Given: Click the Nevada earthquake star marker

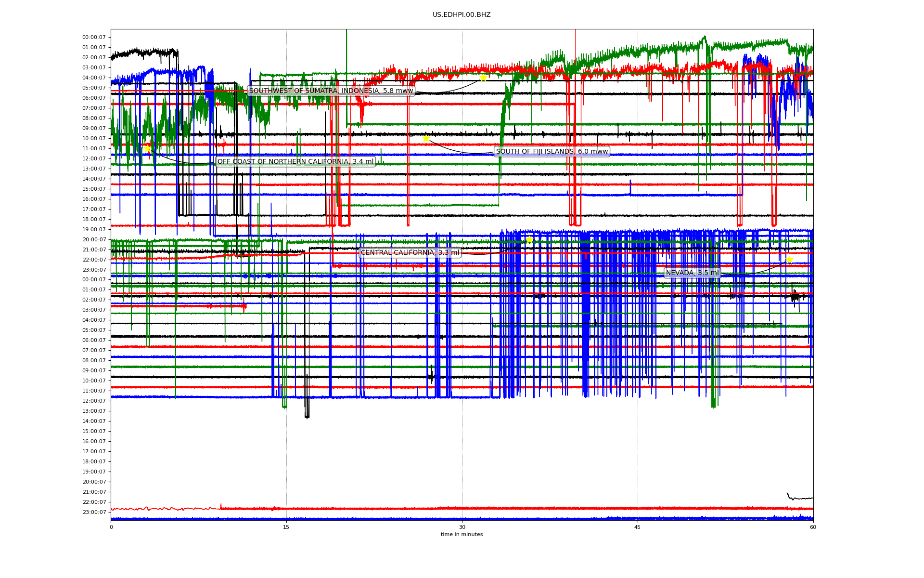Looking at the screenshot, I should click(789, 260).
